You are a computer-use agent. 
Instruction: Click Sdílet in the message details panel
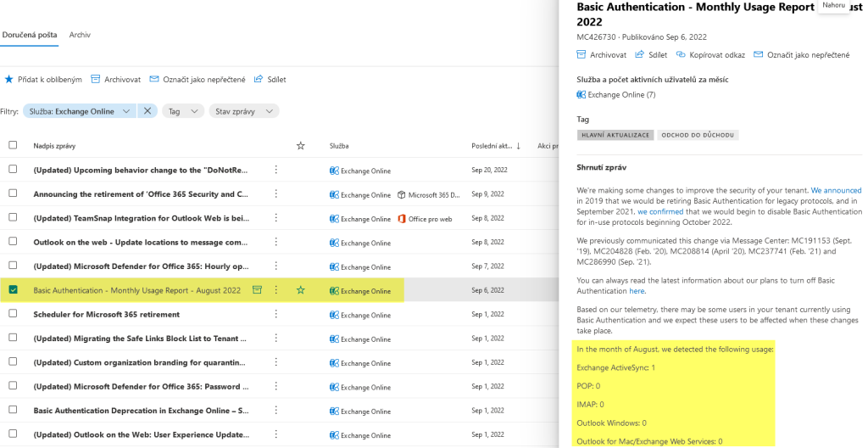coord(651,55)
